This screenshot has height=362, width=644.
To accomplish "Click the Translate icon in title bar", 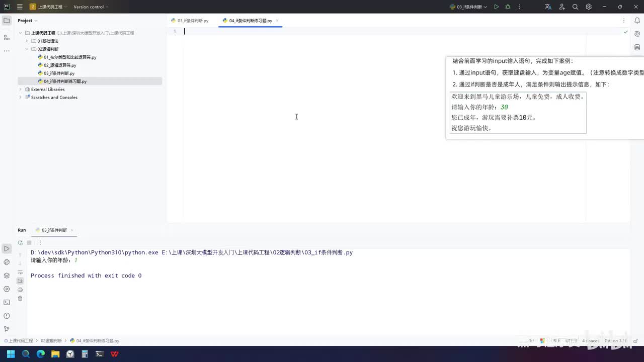I will (x=548, y=7).
